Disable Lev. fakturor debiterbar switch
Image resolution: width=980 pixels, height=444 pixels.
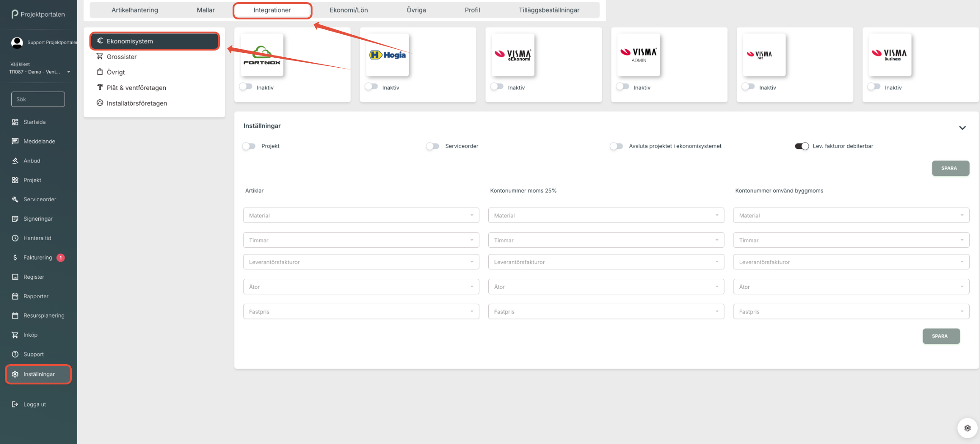(x=802, y=146)
